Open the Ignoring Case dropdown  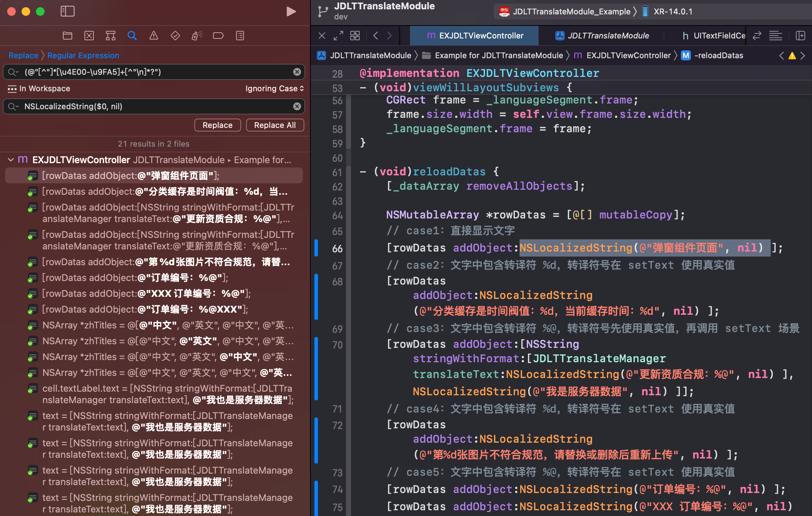274,88
